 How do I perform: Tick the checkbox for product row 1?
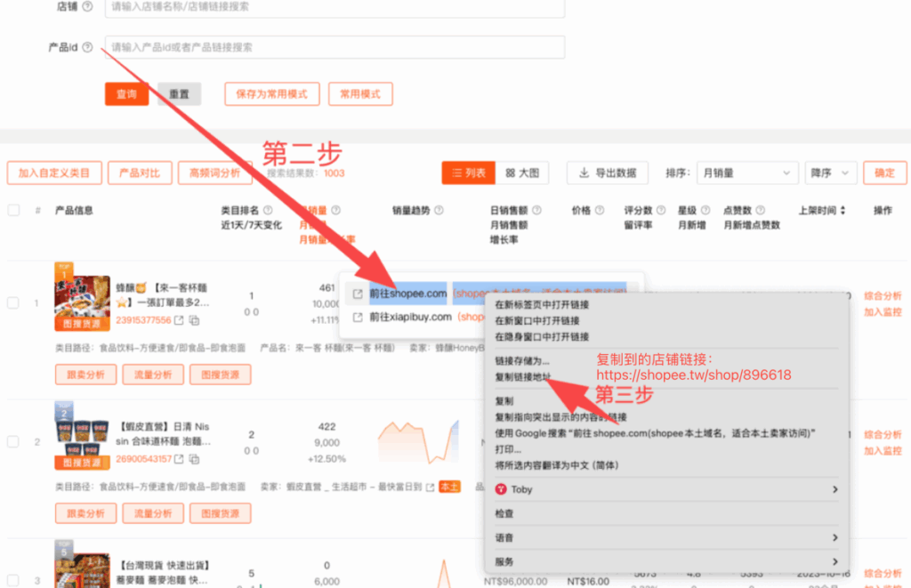[13, 303]
